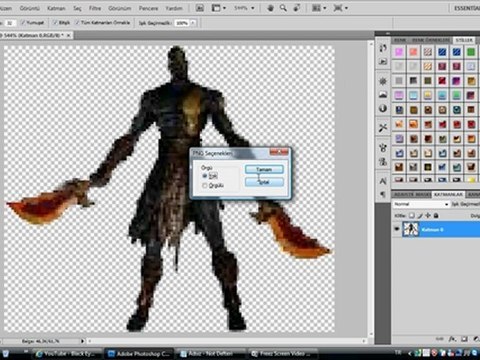This screenshot has width=480, height=360.
Task: Open the status bar Belge info arrow
Action: pos(82,341)
